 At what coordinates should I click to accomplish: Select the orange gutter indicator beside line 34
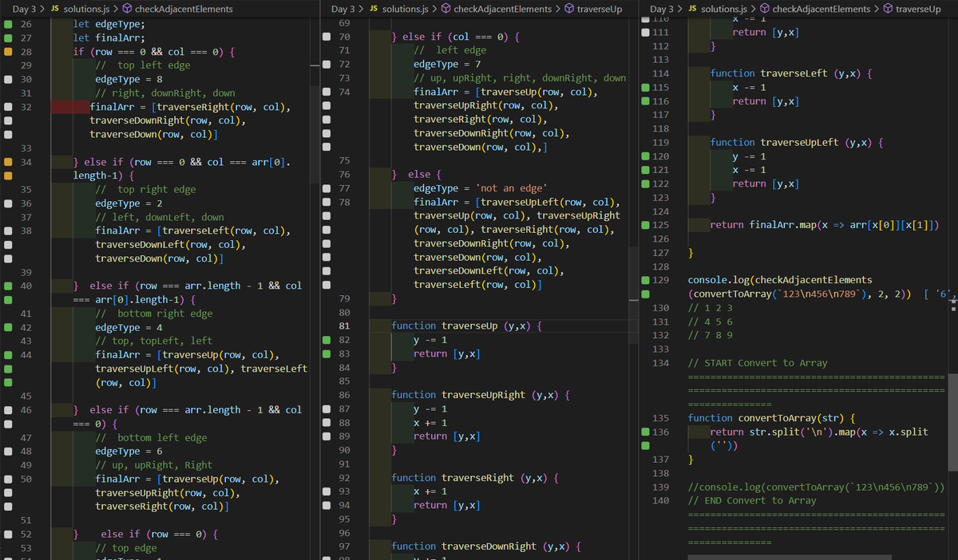[8, 162]
